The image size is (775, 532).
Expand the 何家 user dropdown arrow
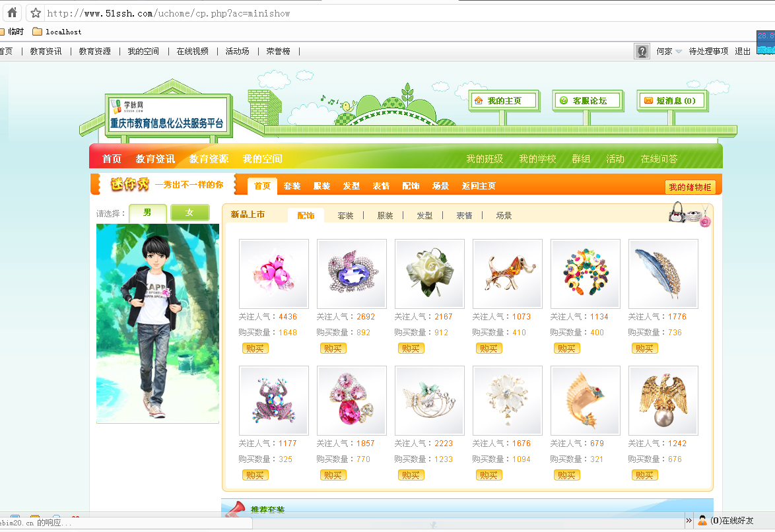pos(679,51)
